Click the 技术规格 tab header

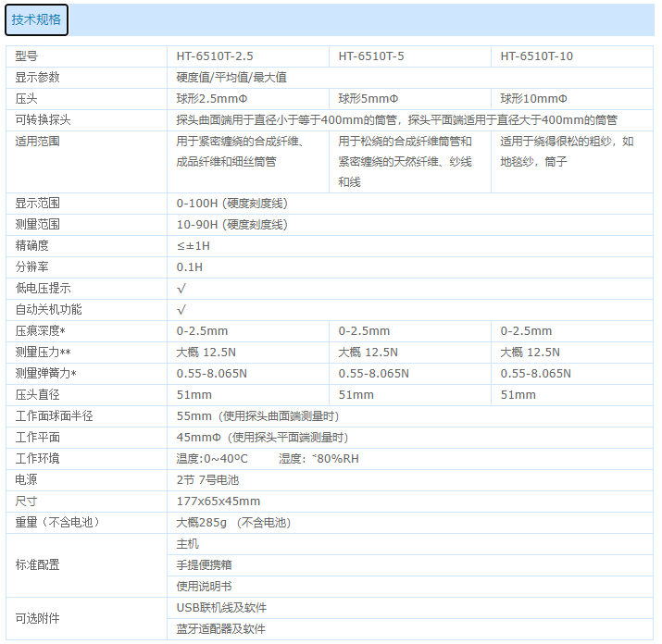(36, 19)
